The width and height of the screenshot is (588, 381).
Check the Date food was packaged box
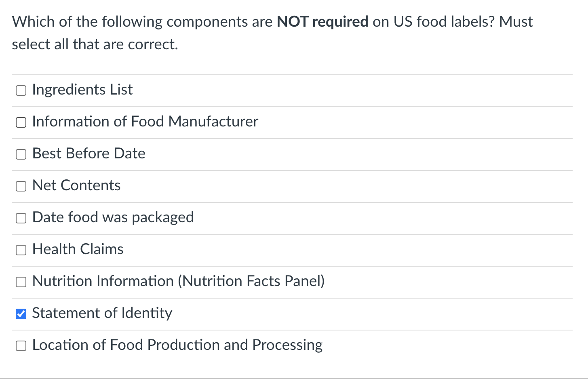pyautogui.click(x=21, y=218)
